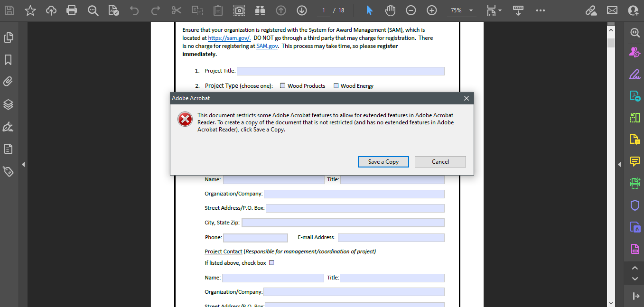
Task: Select the Hand tool for panning
Action: click(389, 10)
